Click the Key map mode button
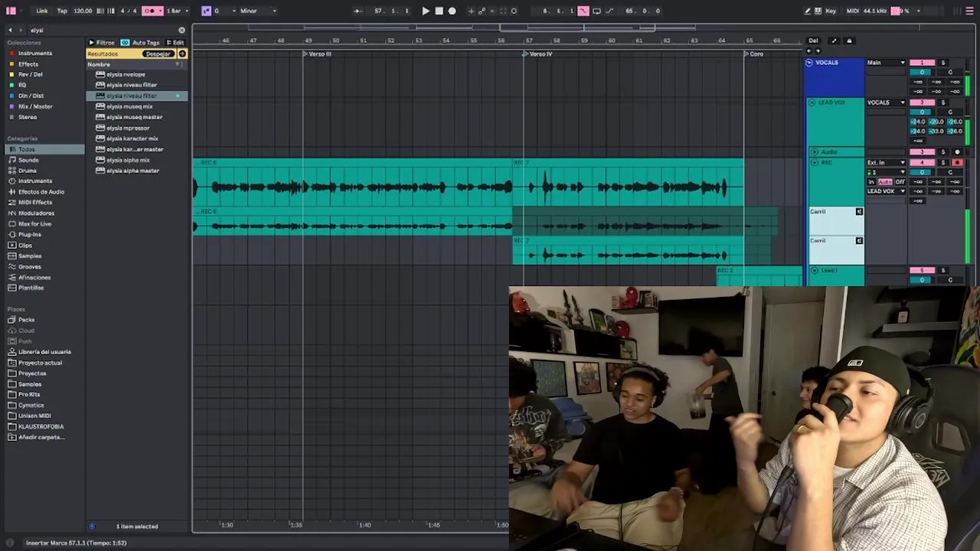 [831, 11]
